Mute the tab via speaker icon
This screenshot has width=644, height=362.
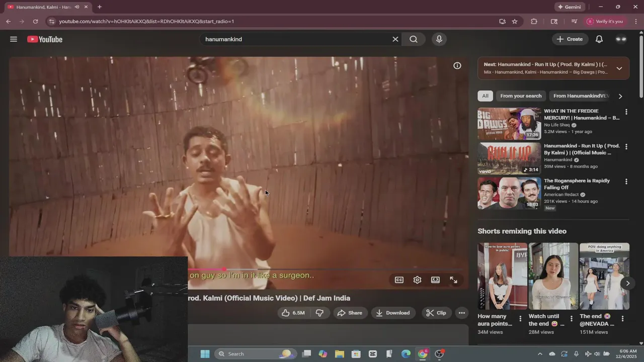point(77,7)
